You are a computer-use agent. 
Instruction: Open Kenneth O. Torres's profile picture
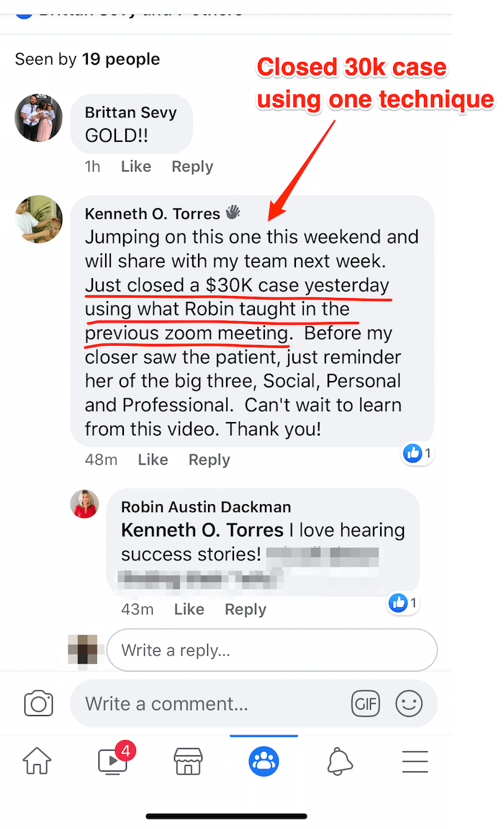39,219
